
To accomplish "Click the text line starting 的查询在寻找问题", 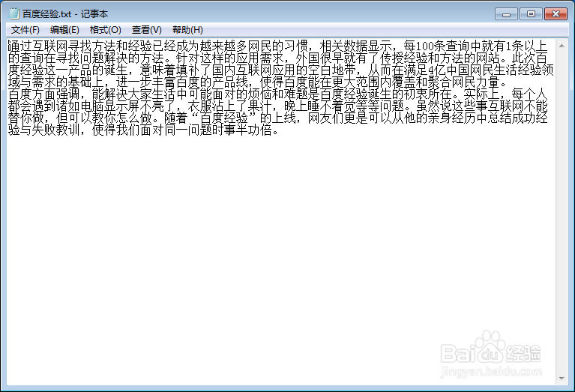I will click(277, 58).
